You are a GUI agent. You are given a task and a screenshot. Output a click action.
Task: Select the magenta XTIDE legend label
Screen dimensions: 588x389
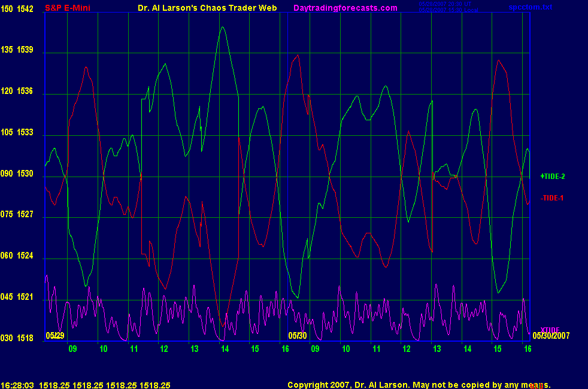click(550, 330)
